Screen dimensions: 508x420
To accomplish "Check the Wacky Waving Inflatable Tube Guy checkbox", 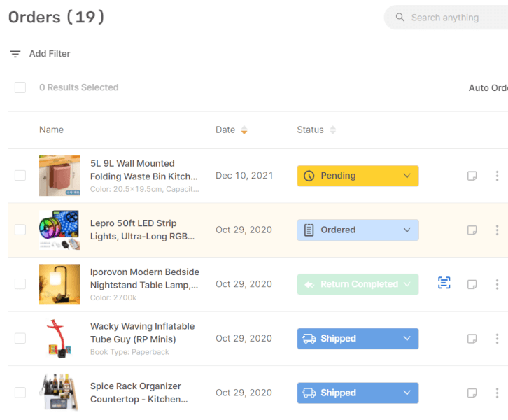I will pos(20,338).
